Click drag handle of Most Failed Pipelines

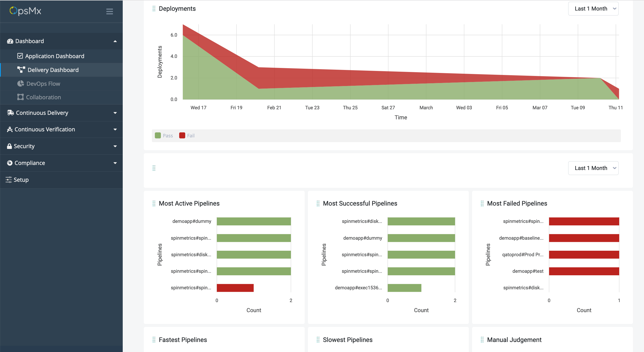coord(482,203)
